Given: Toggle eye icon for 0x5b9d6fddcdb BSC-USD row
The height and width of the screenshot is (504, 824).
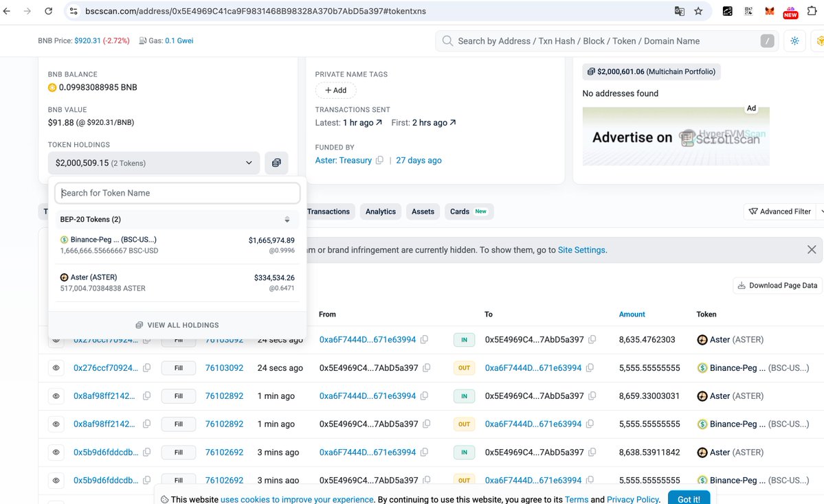Looking at the screenshot, I should tap(56, 481).
